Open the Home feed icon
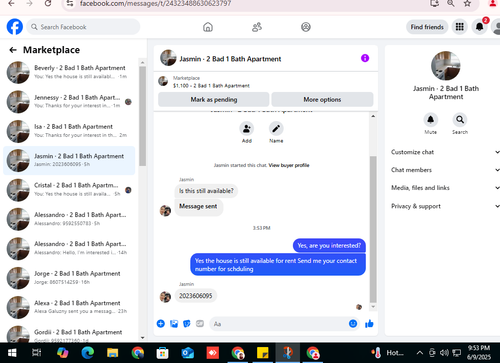Viewport: 500px width, 363px height. [x=208, y=27]
